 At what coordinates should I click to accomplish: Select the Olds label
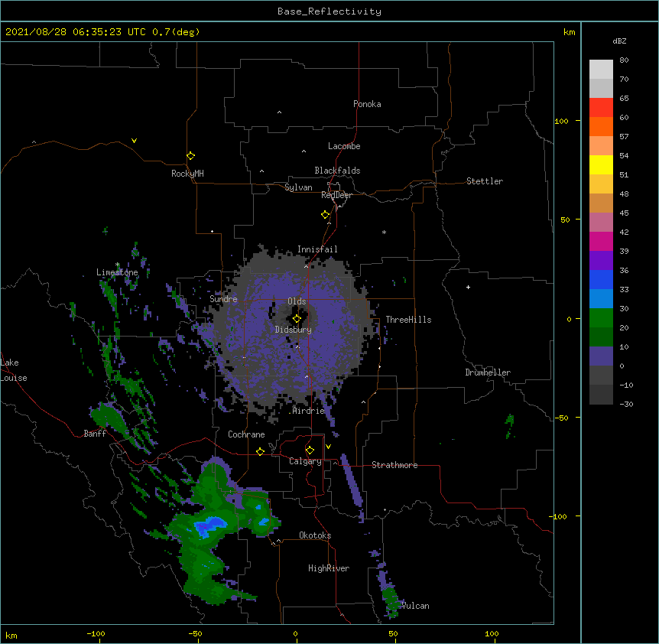tap(297, 301)
